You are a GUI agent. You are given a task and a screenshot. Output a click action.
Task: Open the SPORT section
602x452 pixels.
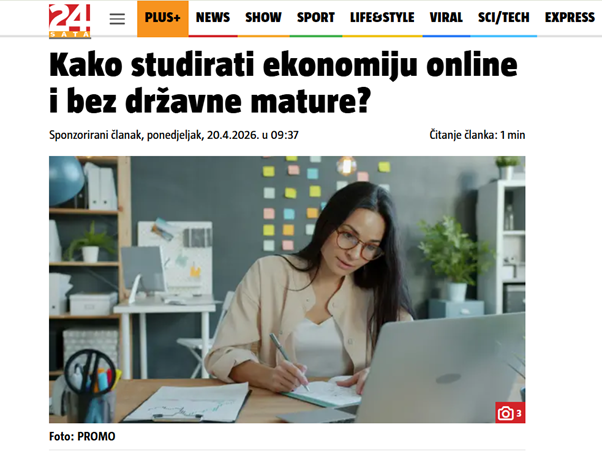tap(316, 18)
